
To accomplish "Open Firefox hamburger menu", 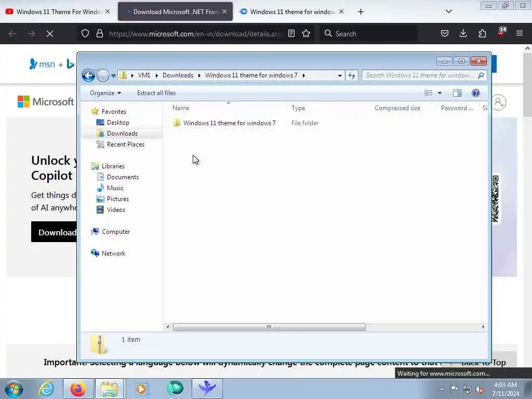I will click(x=520, y=33).
